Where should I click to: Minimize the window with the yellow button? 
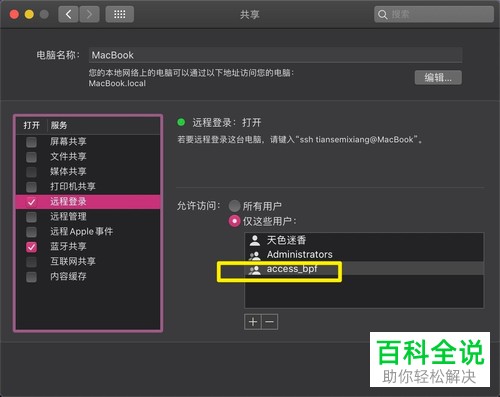click(29, 14)
